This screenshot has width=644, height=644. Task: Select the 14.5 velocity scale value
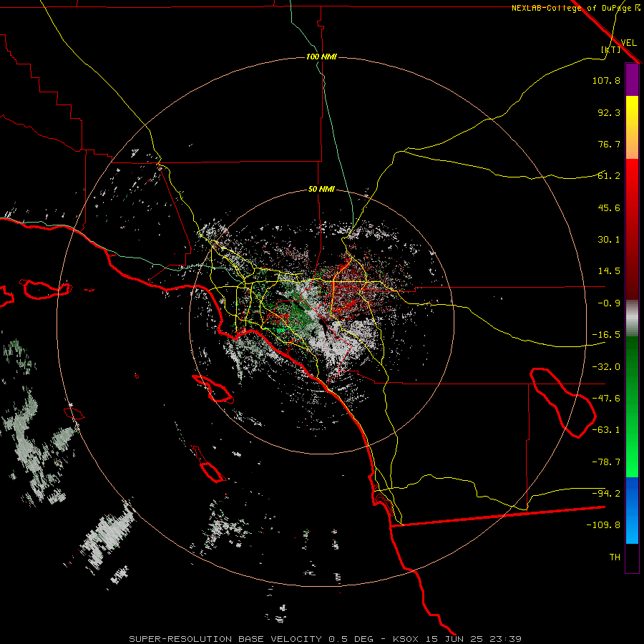(x=609, y=271)
